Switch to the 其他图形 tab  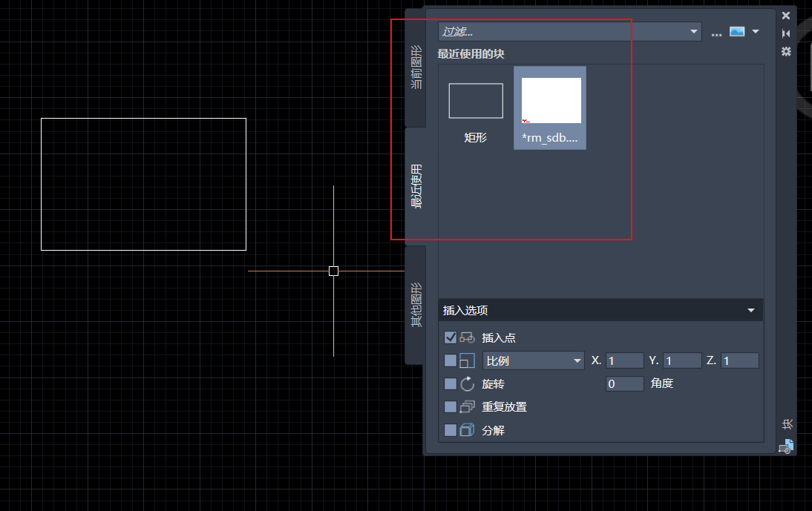(416, 305)
